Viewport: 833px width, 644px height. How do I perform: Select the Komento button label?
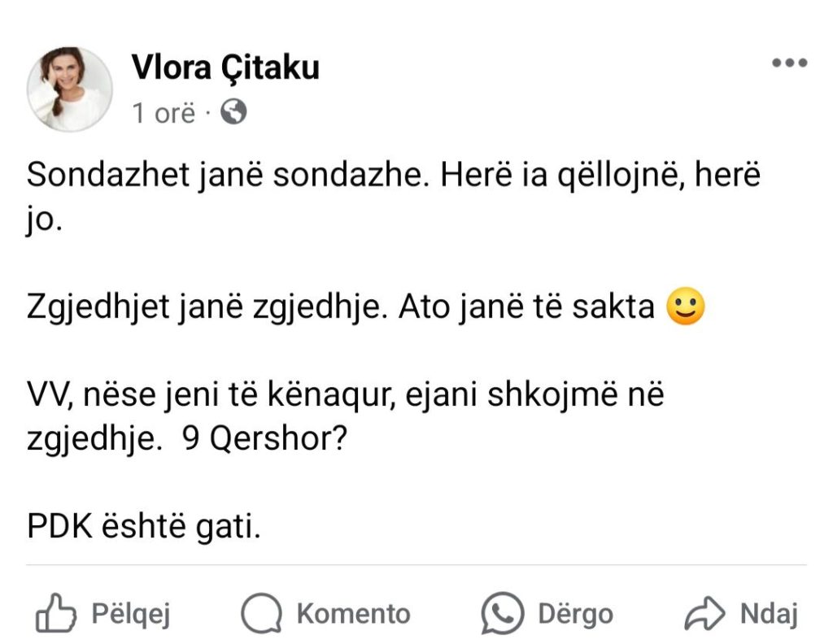coord(353,614)
